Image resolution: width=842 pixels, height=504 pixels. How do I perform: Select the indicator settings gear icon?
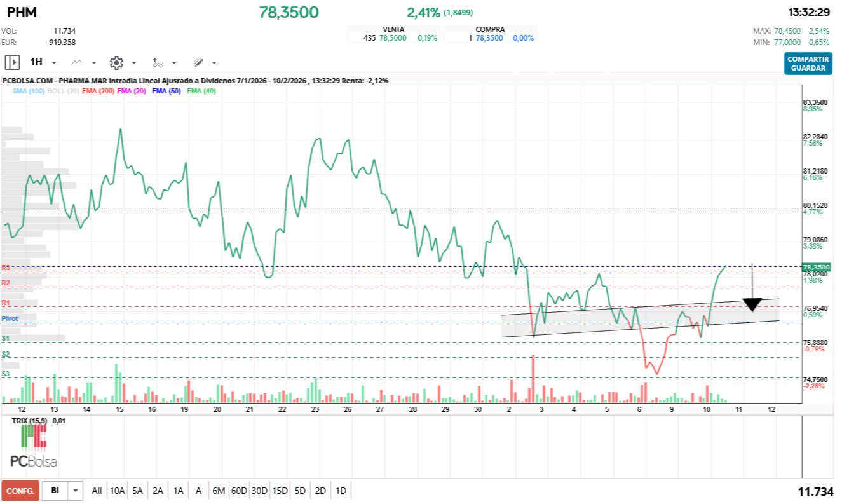[116, 62]
